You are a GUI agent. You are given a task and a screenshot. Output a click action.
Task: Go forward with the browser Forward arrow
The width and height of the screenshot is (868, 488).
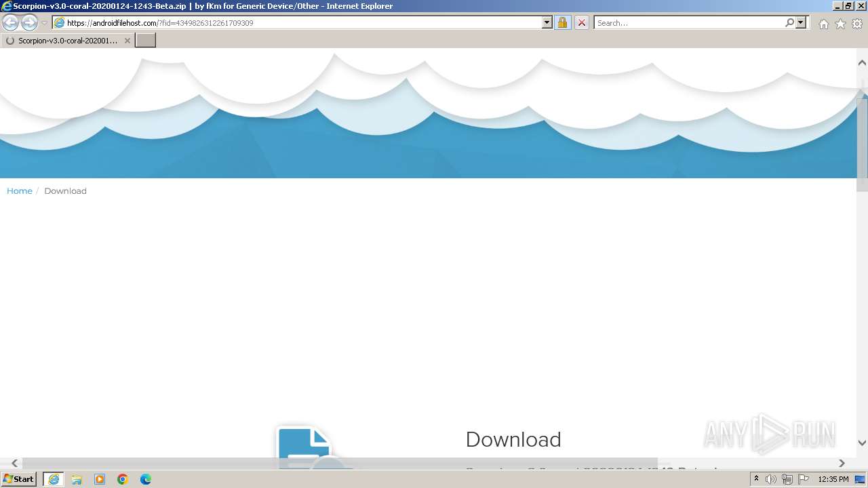pos(29,23)
